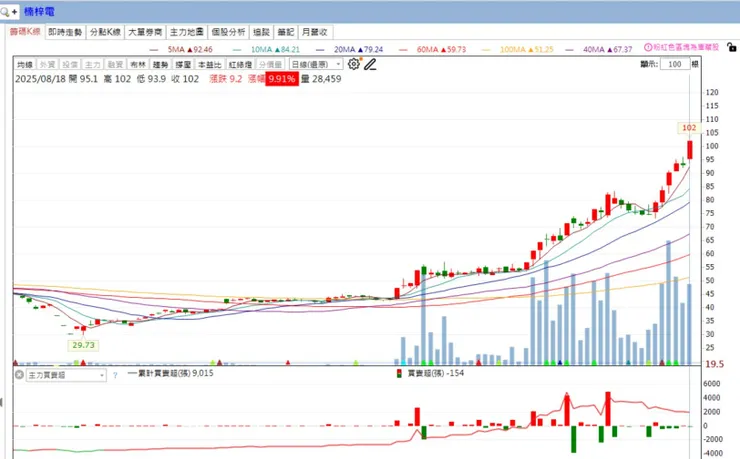The image size is (740, 459).
Task: Click the unlock padlock icon
Action: coord(732,47)
